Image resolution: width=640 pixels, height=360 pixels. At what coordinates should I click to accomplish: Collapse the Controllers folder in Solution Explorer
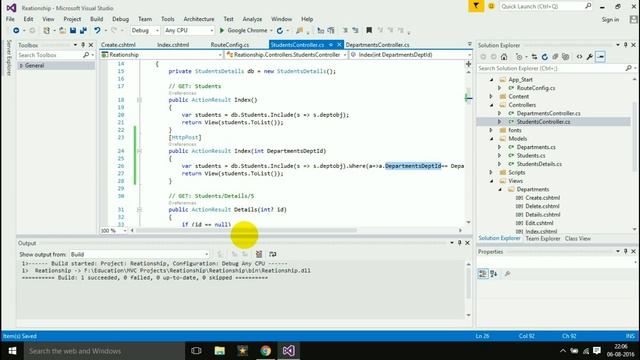tap(491, 105)
